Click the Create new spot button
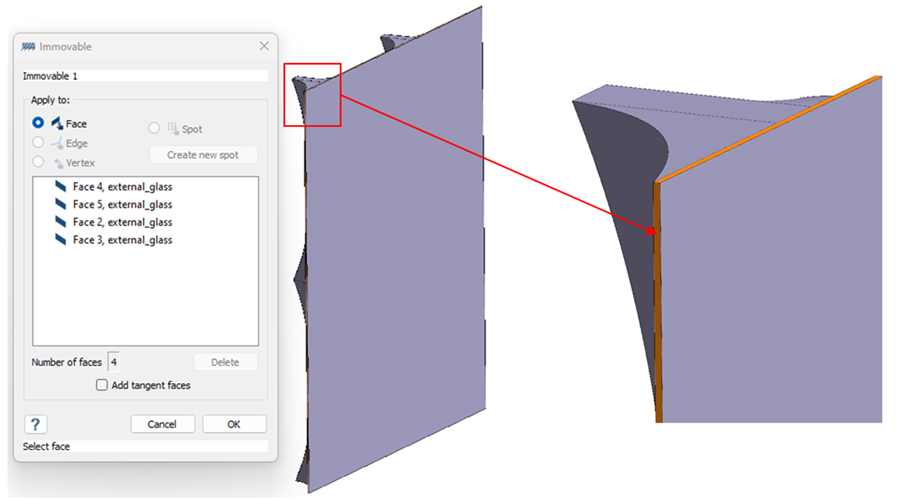Image resolution: width=900 pixels, height=501 pixels. (x=204, y=155)
